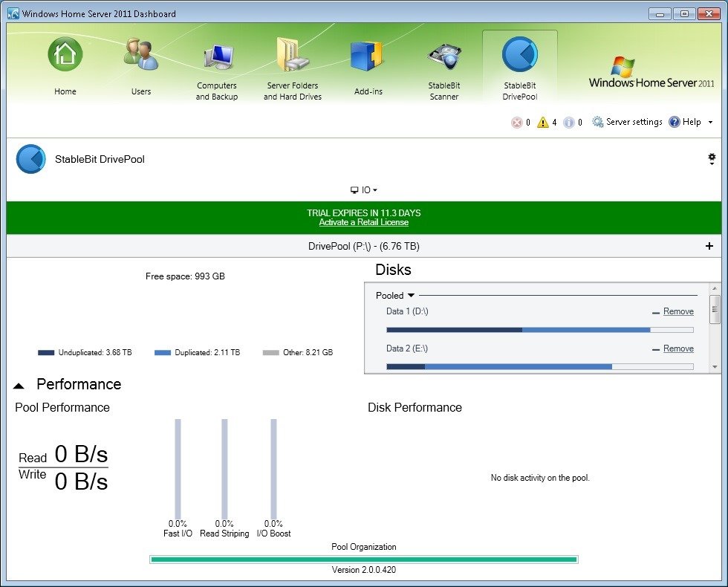Click the I/O Boost performance bar
The image size is (728, 587).
(x=273, y=469)
